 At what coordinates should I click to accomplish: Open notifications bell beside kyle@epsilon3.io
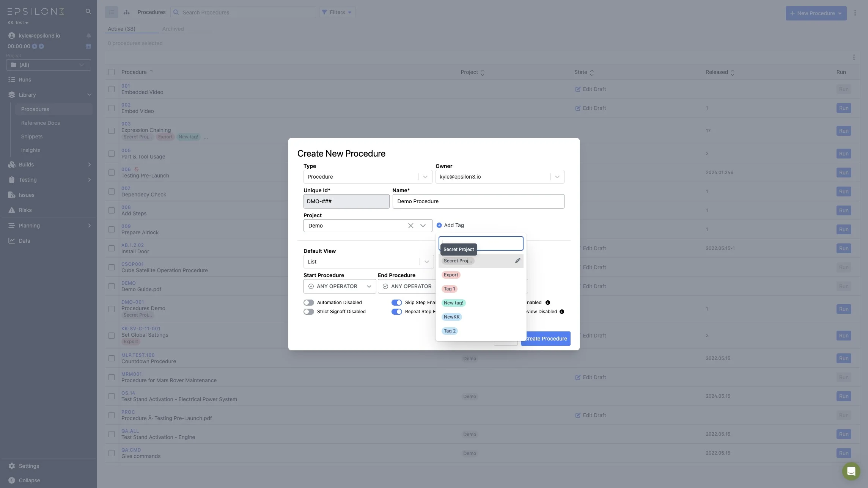(88, 36)
